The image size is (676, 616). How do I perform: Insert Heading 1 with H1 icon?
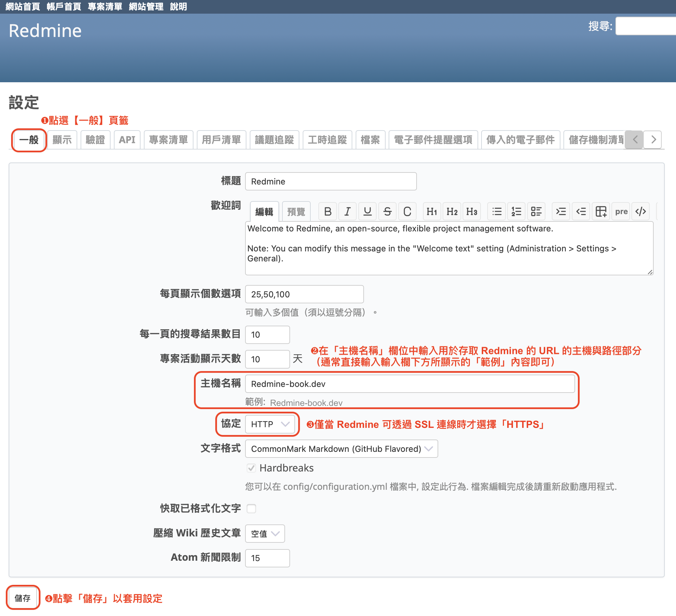coord(432,211)
